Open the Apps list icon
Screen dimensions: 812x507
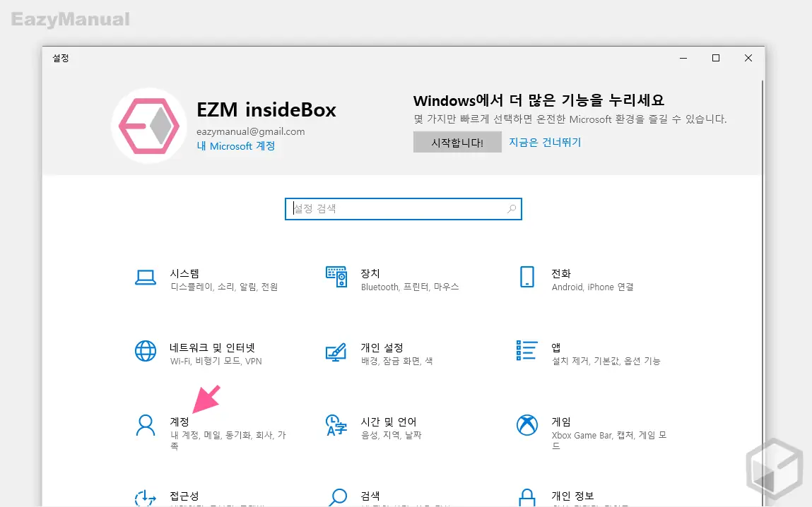pos(526,351)
